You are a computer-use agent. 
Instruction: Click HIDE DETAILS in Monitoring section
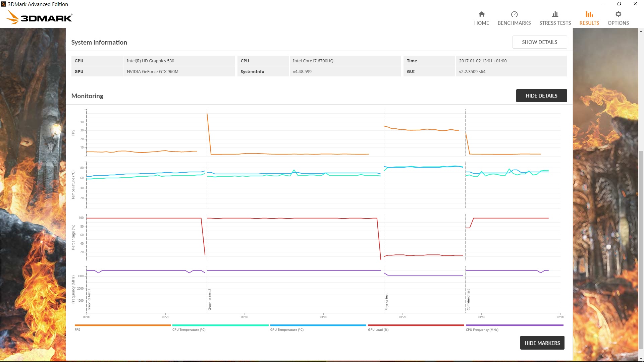pyautogui.click(x=541, y=96)
